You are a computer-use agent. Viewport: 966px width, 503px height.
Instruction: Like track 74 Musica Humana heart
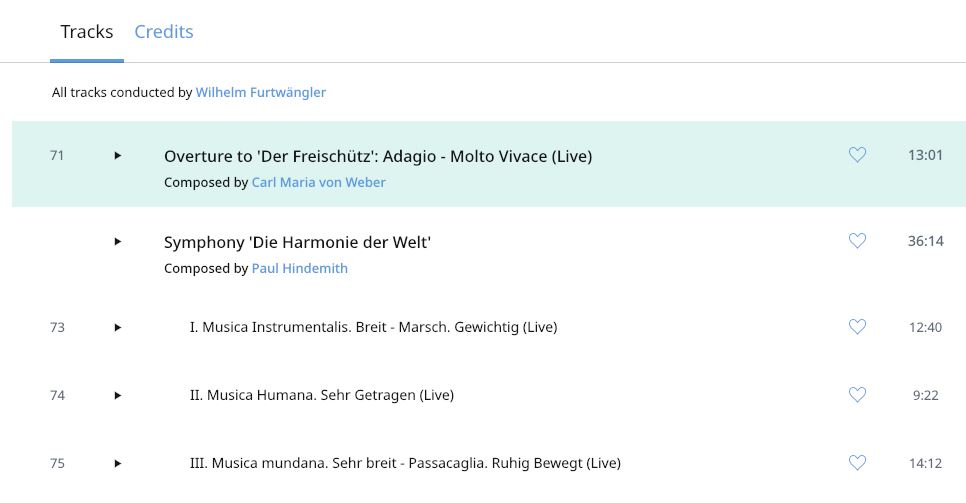click(858, 395)
